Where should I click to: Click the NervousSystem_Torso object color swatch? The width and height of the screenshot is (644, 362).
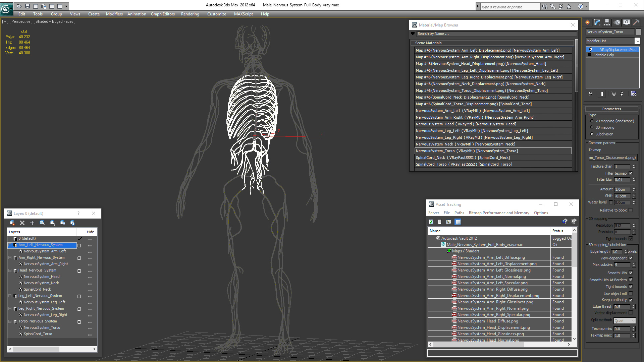tap(639, 32)
